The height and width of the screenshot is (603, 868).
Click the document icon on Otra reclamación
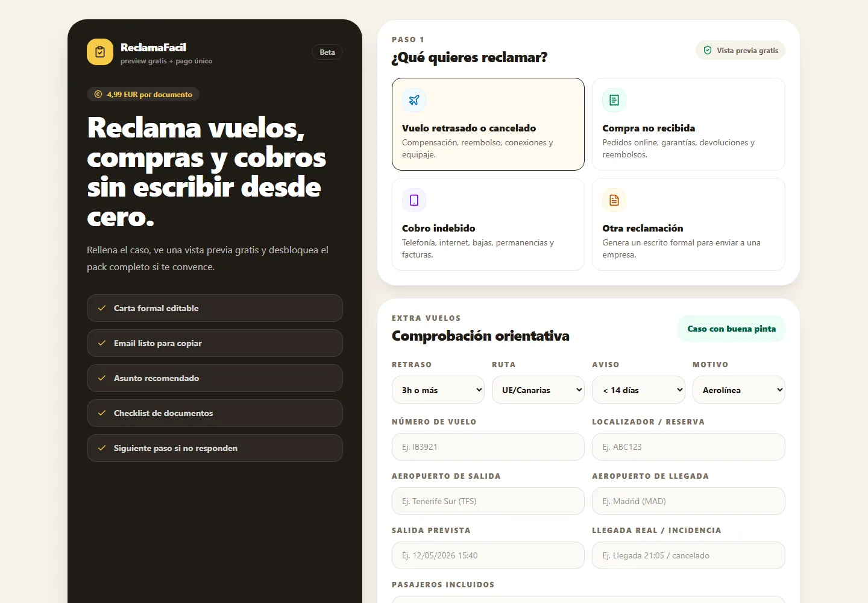(614, 200)
